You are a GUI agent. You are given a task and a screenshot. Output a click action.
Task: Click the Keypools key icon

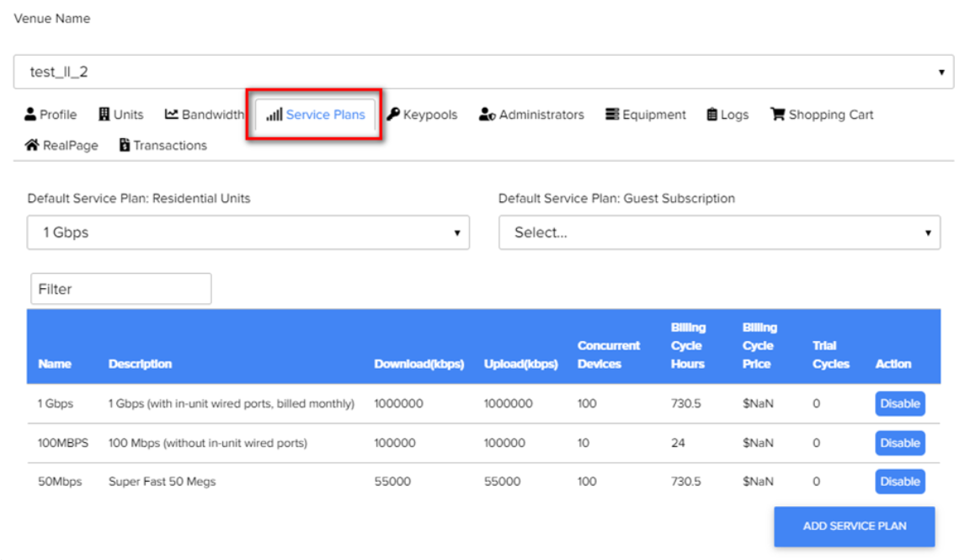[x=393, y=115]
